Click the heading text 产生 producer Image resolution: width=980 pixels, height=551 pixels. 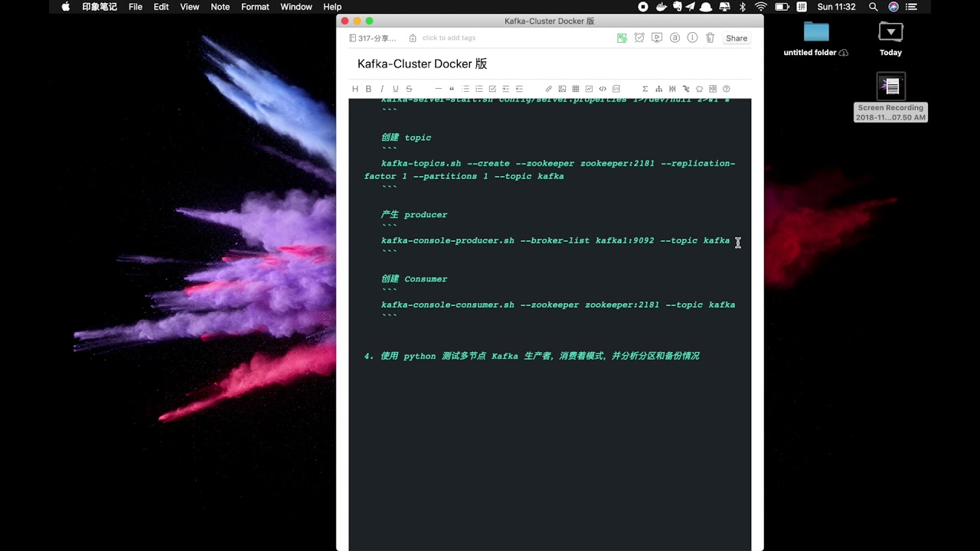[x=414, y=215]
